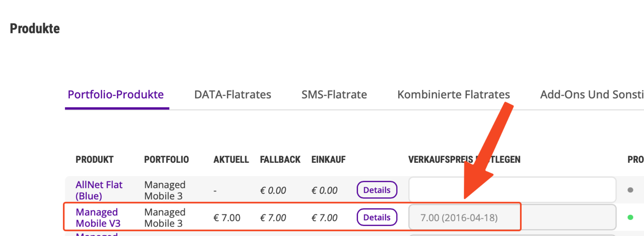The width and height of the screenshot is (644, 236).
Task: Click the FALLBACK column header
Action: tap(280, 160)
